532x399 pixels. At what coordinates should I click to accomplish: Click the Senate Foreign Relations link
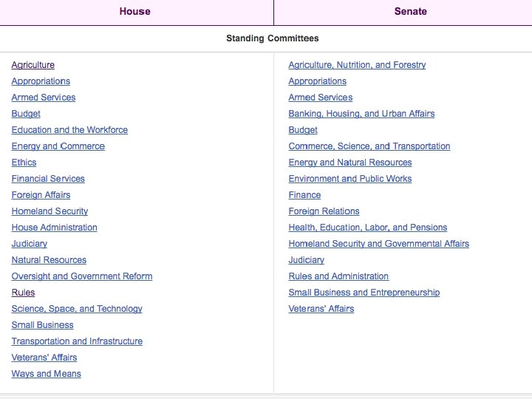324,211
